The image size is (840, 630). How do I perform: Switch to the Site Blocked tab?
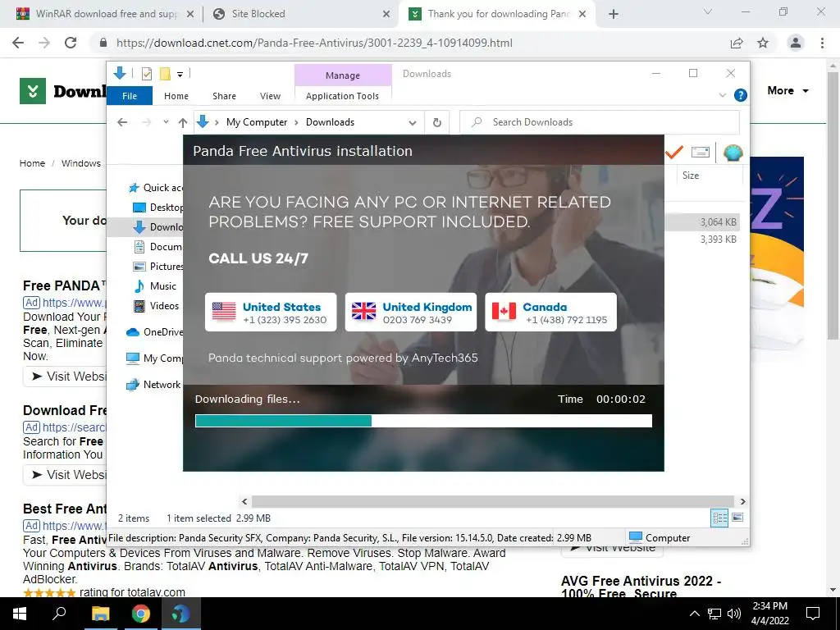pyautogui.click(x=302, y=14)
